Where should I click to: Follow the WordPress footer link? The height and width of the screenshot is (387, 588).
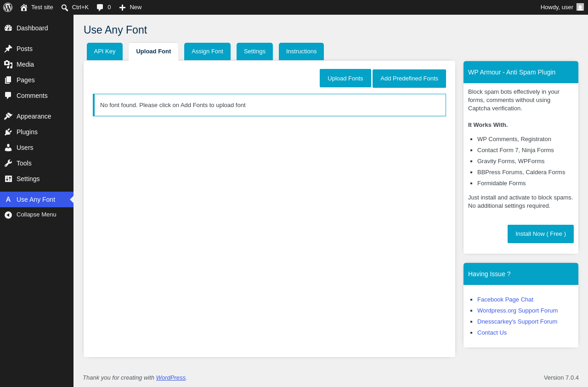coord(171,378)
